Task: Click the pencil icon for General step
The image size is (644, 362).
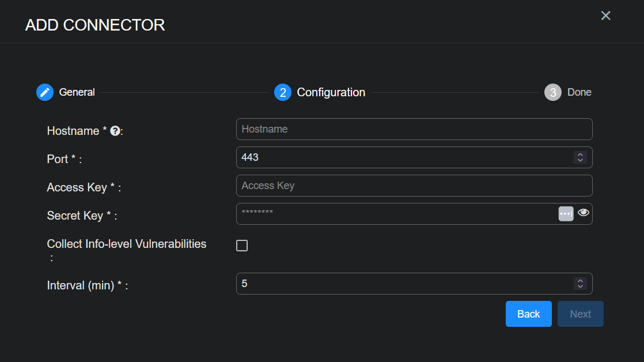Action: [45, 92]
